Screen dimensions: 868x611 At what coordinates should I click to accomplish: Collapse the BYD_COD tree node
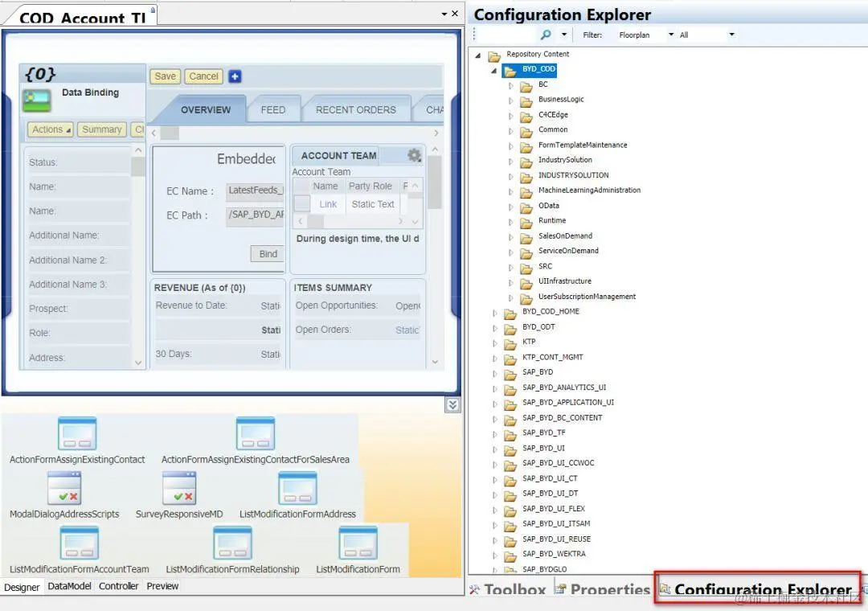493,71
